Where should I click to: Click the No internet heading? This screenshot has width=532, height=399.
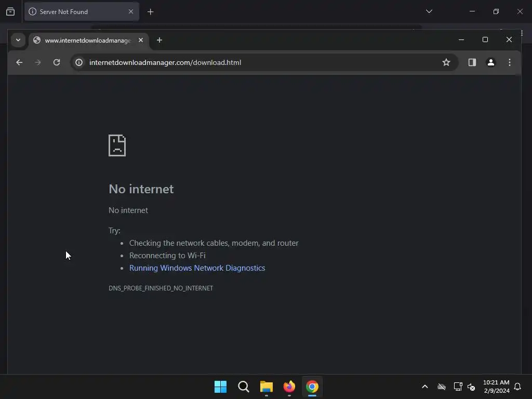coord(141,189)
